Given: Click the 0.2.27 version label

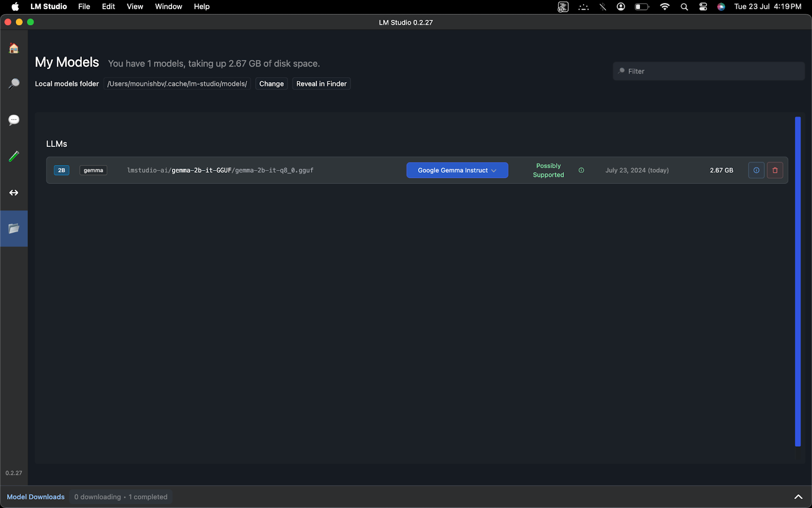Looking at the screenshot, I should point(14,473).
